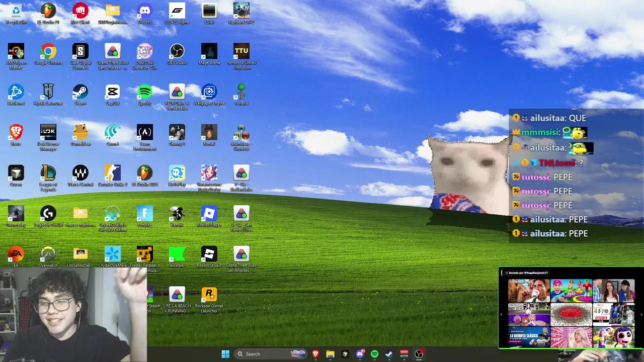
Task: Launch AMD Ryzen Master
Action: 16,56
